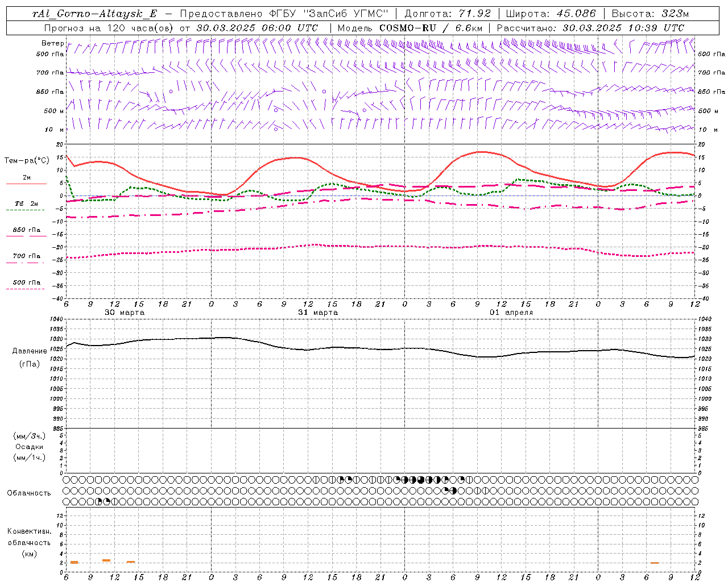Click the 30 марта date label
728x582 pixels.
[x=125, y=313]
